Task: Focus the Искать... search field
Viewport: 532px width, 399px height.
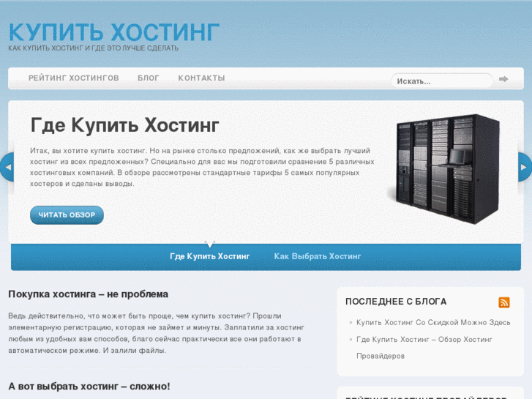Action: 442,81
